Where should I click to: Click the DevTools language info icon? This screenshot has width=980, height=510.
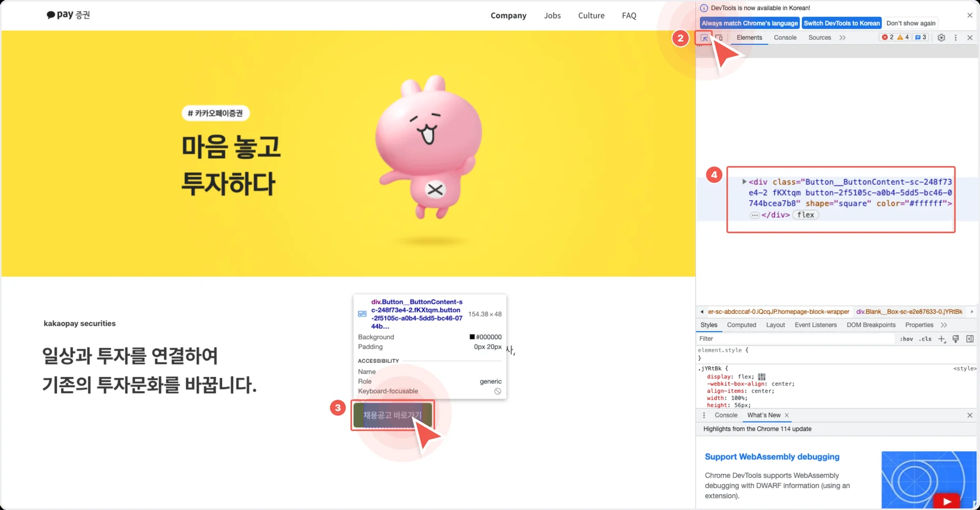click(x=704, y=8)
